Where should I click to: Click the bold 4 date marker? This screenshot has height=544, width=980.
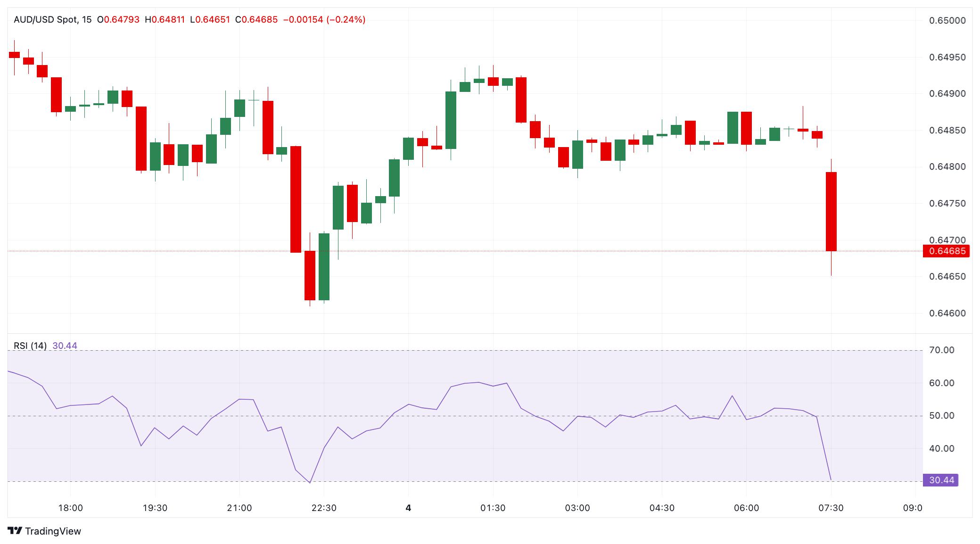[x=408, y=508]
